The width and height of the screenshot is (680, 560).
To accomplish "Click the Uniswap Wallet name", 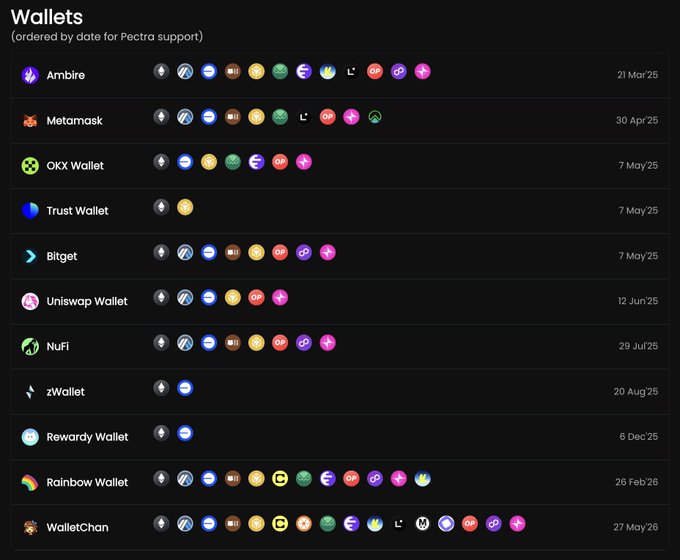I will tap(87, 301).
